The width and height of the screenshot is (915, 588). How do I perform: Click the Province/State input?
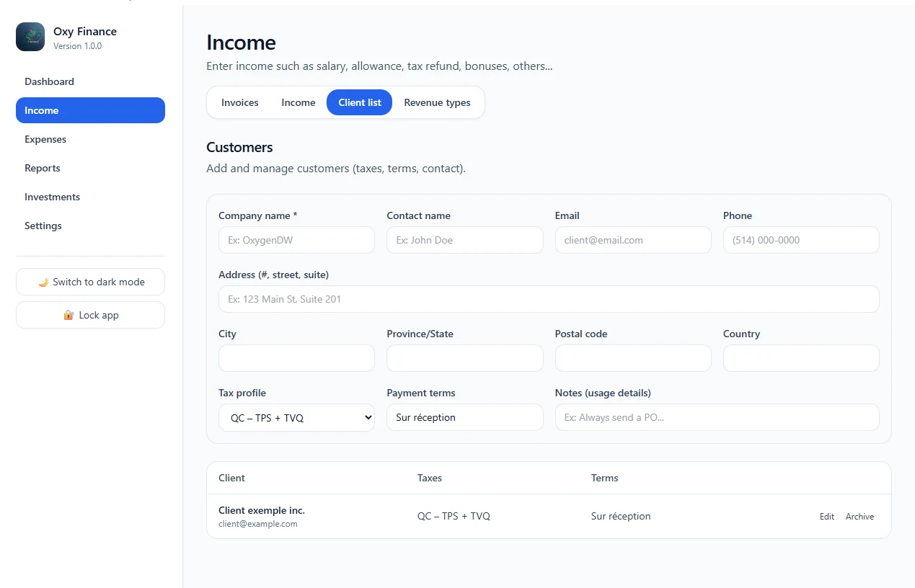point(465,358)
